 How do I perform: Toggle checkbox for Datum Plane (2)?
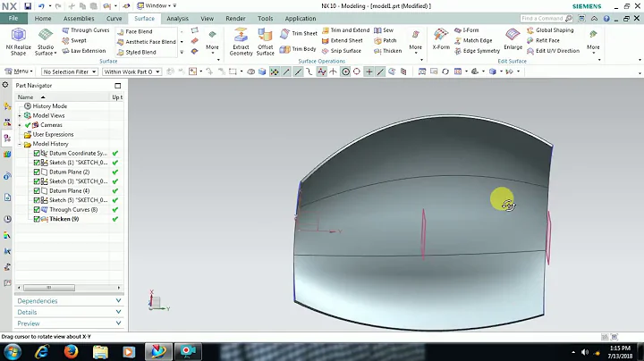point(37,172)
